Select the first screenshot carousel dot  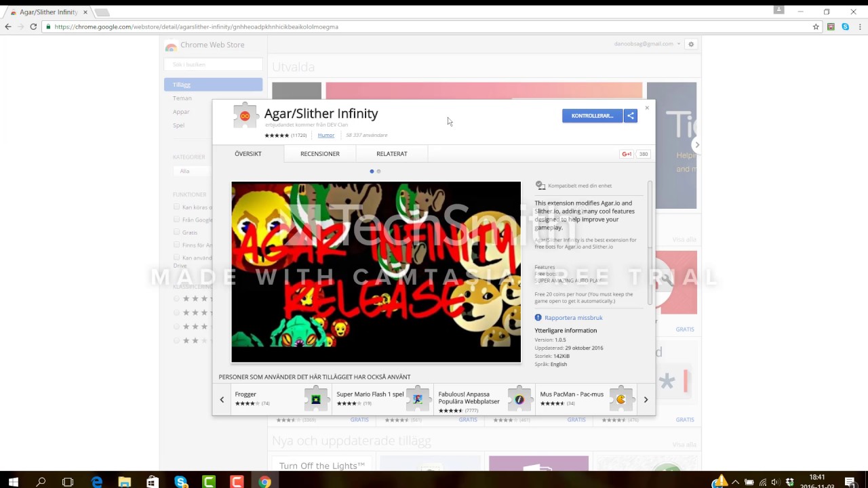point(372,171)
